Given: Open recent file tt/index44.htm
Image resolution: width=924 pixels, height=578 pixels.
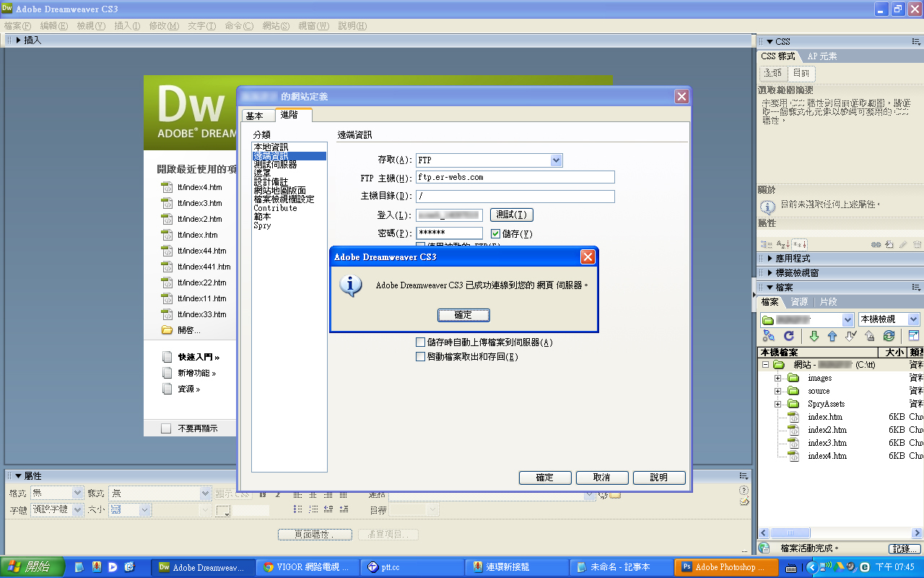Looking at the screenshot, I should point(202,251).
